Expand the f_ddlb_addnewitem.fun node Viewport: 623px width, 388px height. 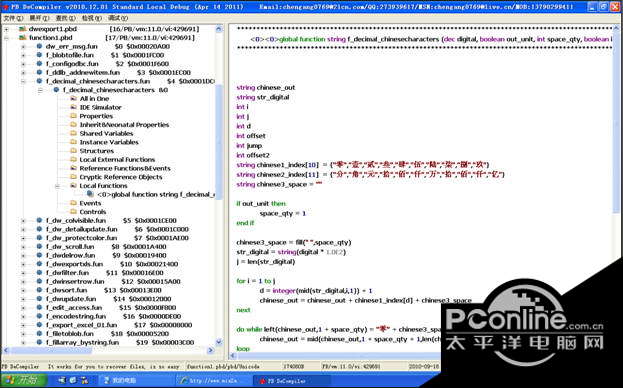pyautogui.click(x=23, y=73)
